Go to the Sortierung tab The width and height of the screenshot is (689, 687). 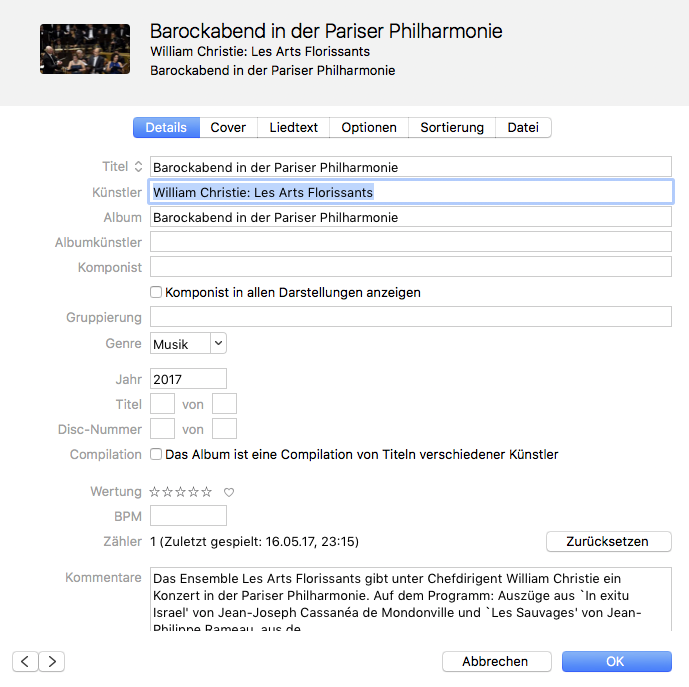(x=452, y=128)
